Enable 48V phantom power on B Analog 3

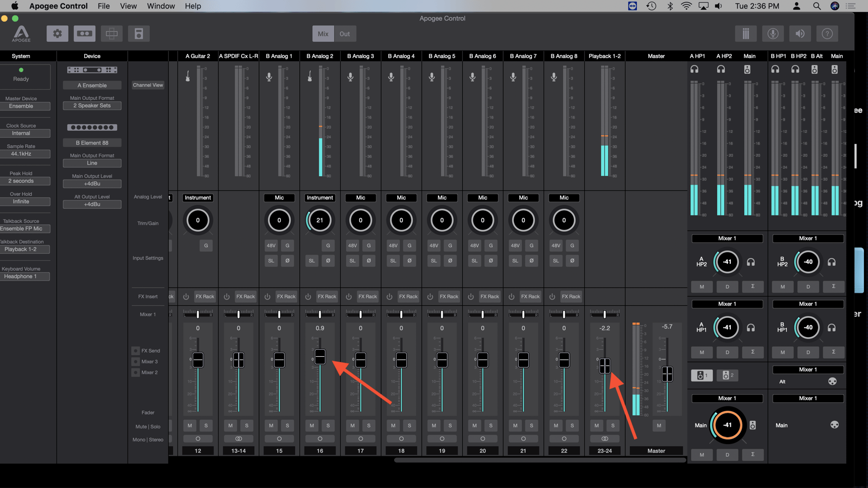[352, 246]
